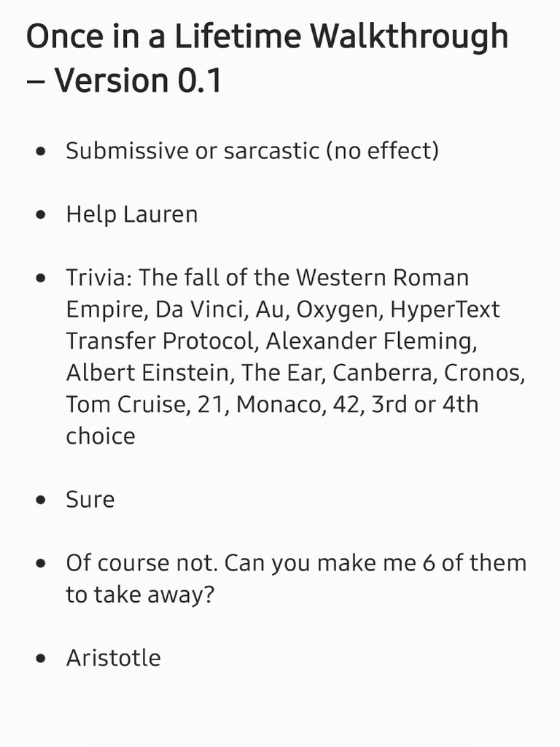The height and width of the screenshot is (747, 560).
Task: Click the "Da Vinci" trivia answer
Action: [198, 309]
